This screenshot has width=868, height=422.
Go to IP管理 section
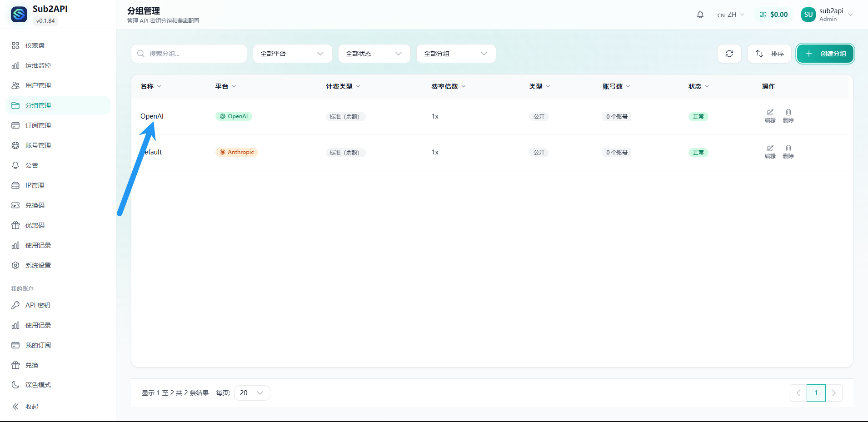click(35, 185)
